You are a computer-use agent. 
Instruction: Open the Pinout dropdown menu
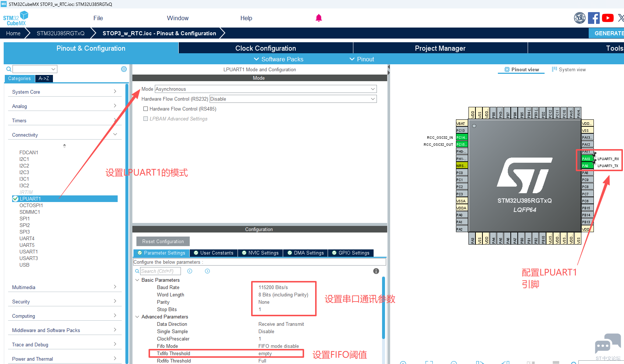pos(361,59)
